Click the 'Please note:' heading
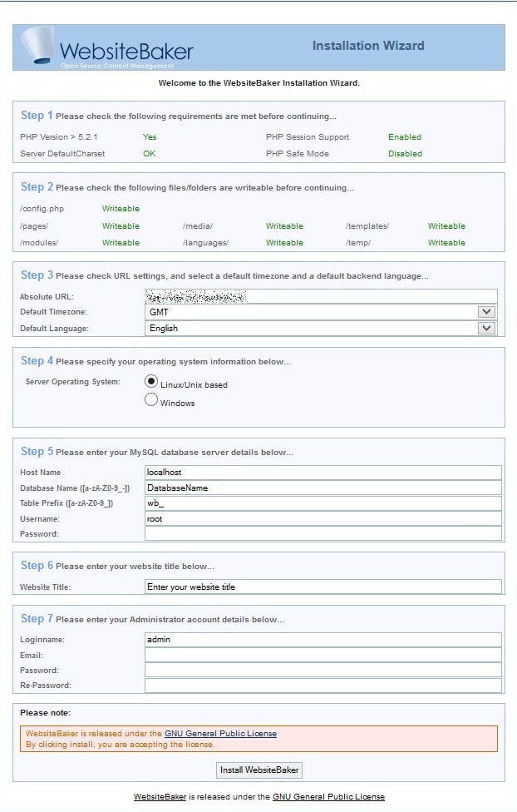 (x=45, y=712)
